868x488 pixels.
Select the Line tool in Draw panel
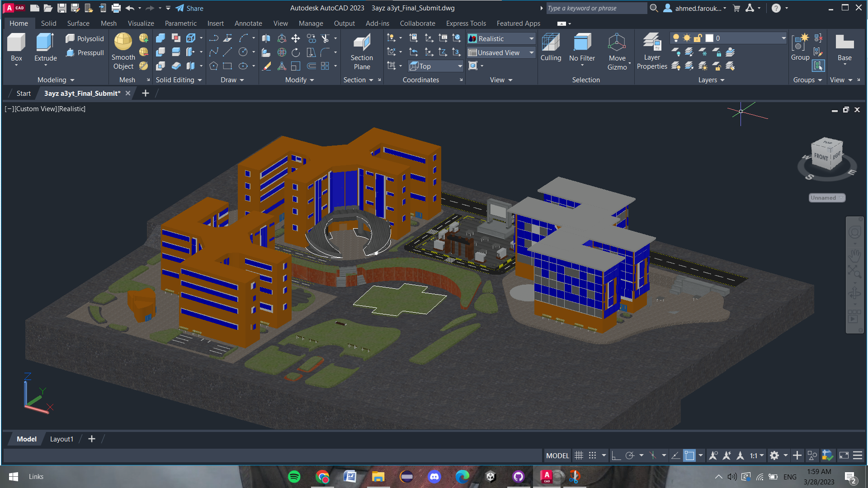coord(227,52)
